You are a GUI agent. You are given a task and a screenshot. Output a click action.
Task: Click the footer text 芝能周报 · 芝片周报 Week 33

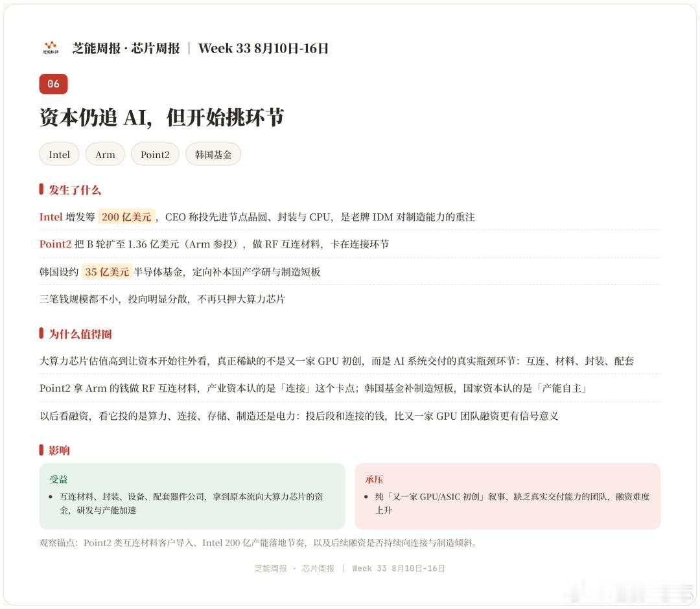coord(349,568)
